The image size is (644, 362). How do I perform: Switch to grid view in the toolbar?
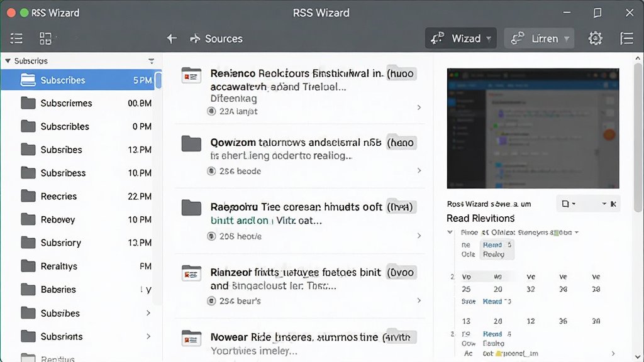[x=45, y=38]
